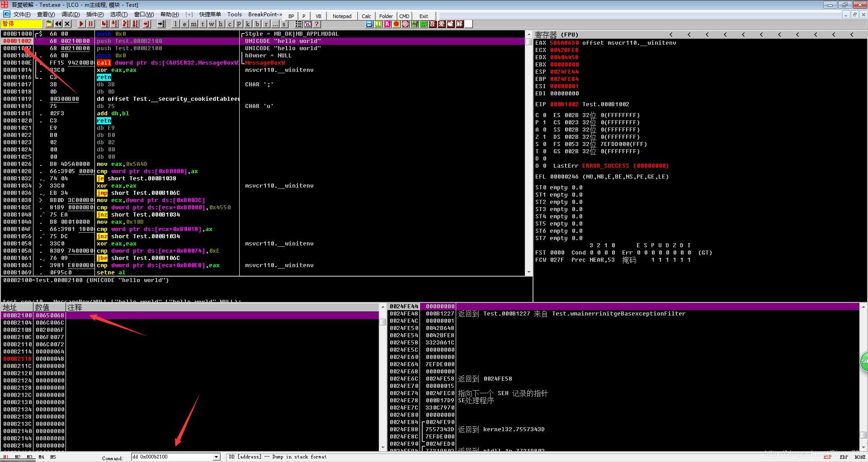The image size is (868, 462).
Task: Click disassembly pane scroll-down arrow
Action: point(529,272)
